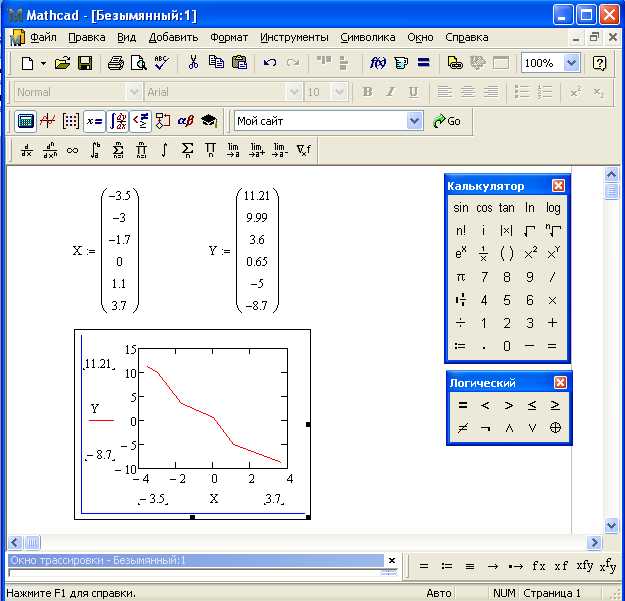Open the Graph toolbar icon
The height and width of the screenshot is (601, 625).
(48, 121)
